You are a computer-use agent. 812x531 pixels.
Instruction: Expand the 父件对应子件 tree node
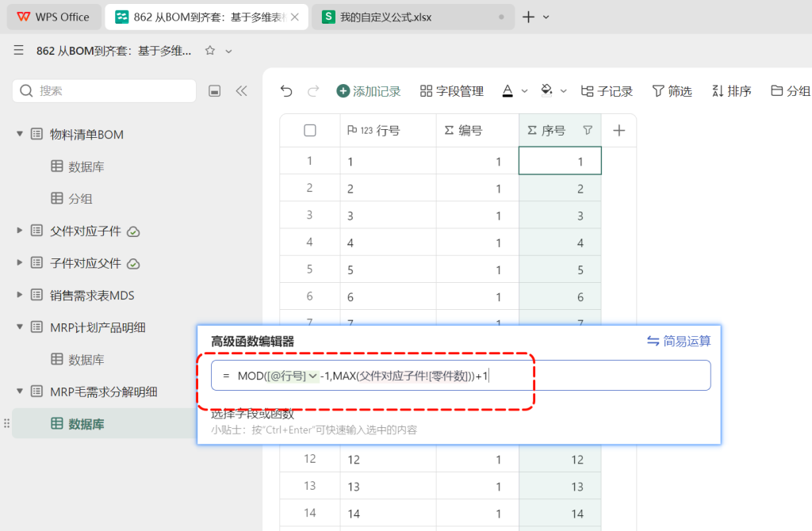point(20,231)
